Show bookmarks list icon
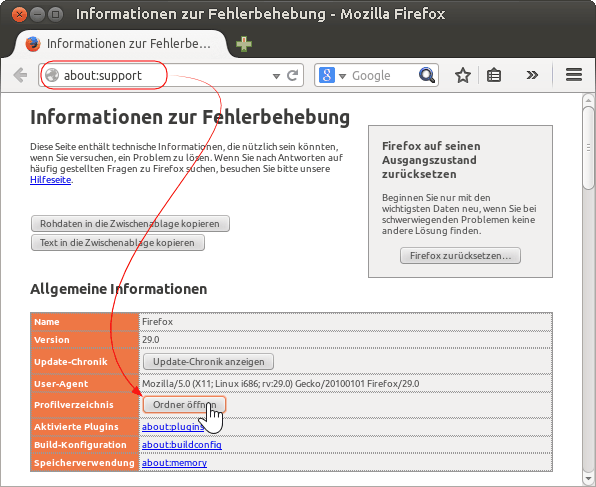The width and height of the screenshot is (596, 487). (x=494, y=75)
